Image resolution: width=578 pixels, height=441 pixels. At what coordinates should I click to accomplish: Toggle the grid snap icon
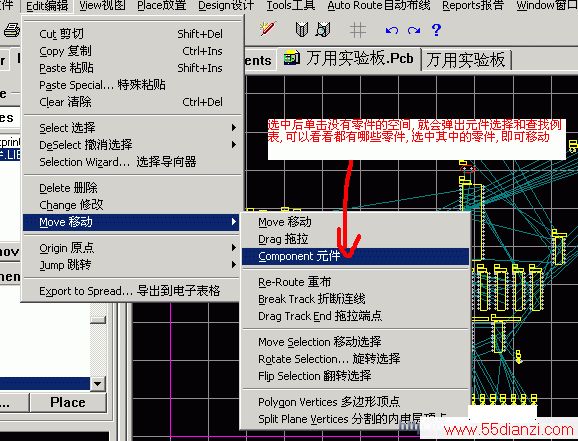point(358,30)
